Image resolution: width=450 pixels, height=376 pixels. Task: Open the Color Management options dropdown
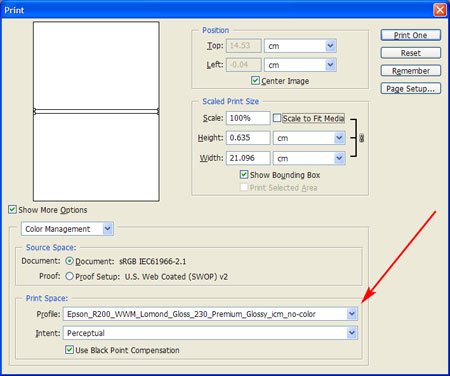(x=107, y=229)
